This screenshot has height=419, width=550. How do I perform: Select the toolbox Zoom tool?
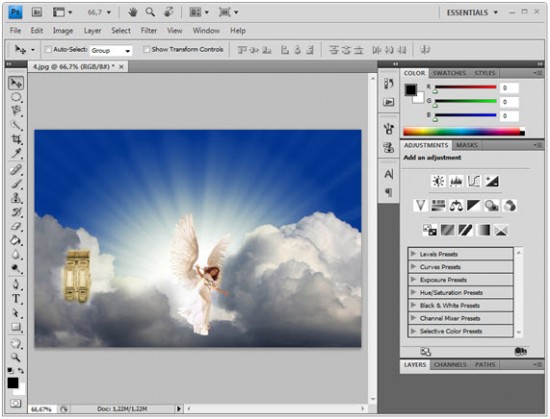pos(16,357)
